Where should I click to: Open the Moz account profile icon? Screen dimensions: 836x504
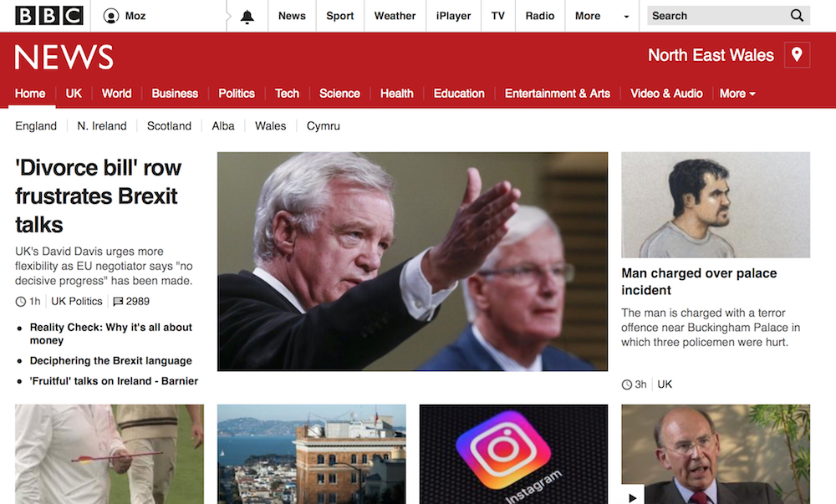click(x=111, y=16)
